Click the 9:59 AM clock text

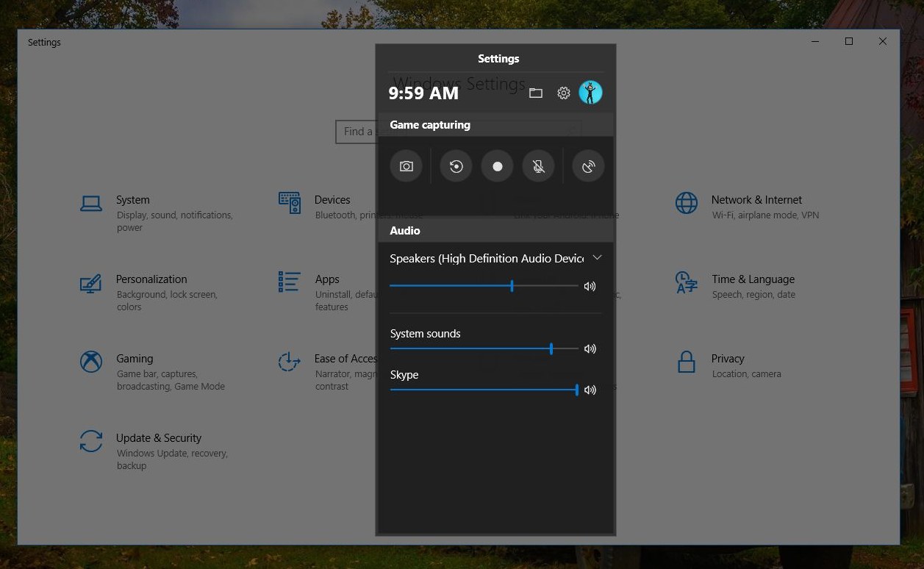tap(423, 93)
